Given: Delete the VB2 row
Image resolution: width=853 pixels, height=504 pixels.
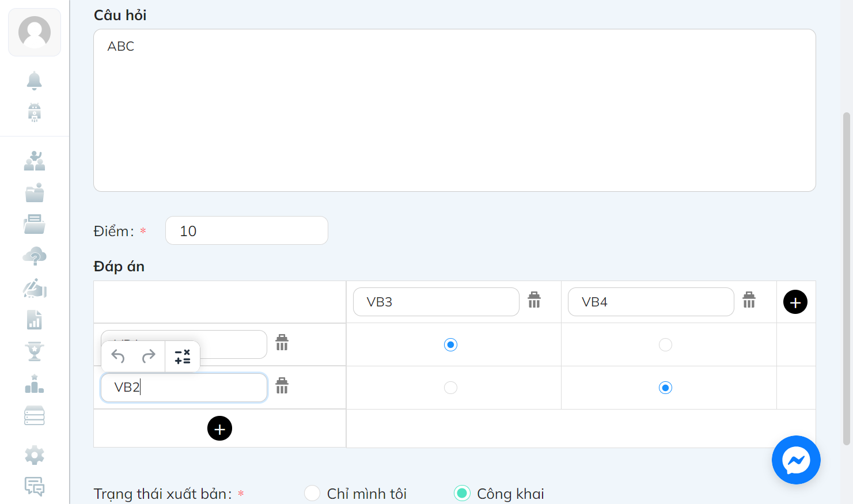Looking at the screenshot, I should (x=282, y=385).
